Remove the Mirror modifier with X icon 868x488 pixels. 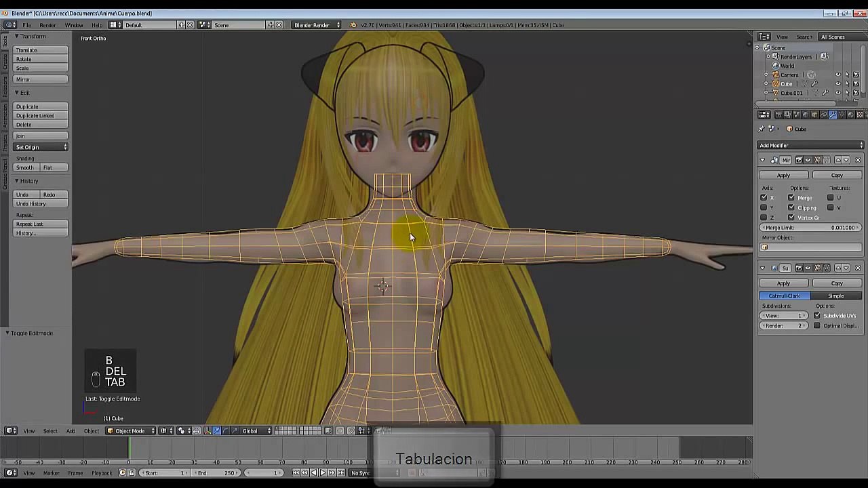click(x=859, y=160)
